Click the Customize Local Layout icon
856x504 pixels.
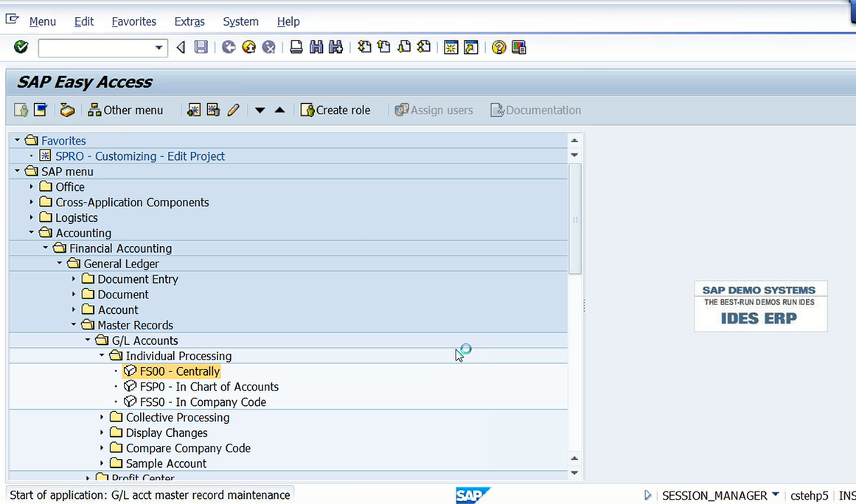[x=518, y=47]
